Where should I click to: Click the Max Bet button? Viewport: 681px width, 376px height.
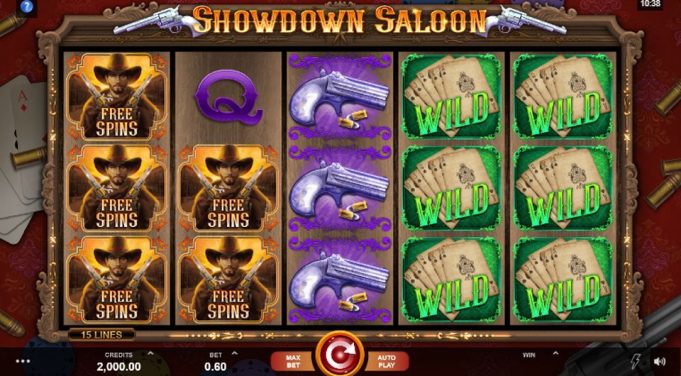(293, 361)
